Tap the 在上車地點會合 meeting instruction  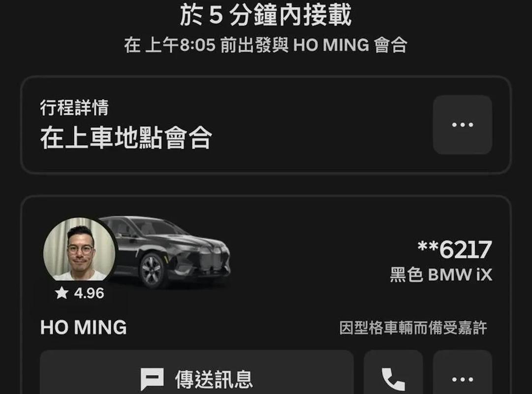coord(126,137)
